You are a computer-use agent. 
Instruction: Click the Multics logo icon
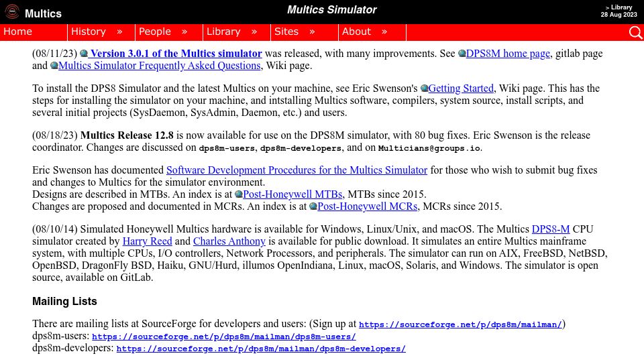(12, 11)
